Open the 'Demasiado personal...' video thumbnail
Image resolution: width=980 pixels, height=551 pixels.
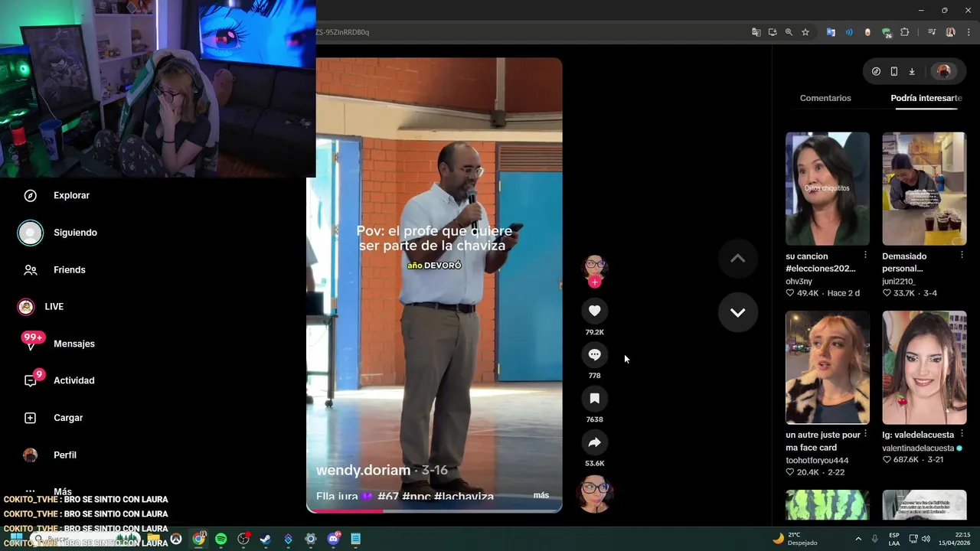coord(924,188)
